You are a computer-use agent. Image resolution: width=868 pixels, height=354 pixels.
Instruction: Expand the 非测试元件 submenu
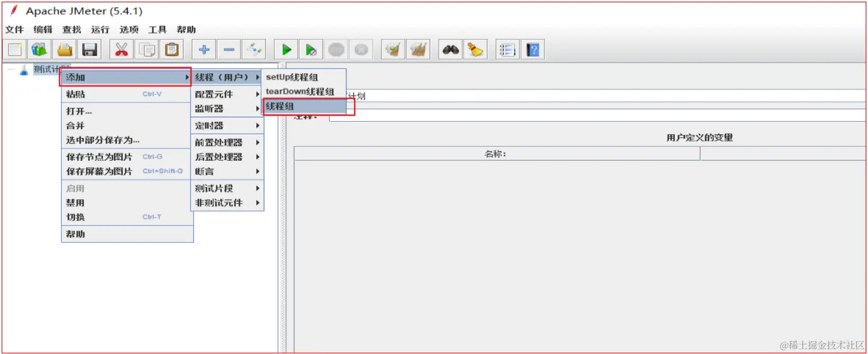pyautogui.click(x=227, y=202)
